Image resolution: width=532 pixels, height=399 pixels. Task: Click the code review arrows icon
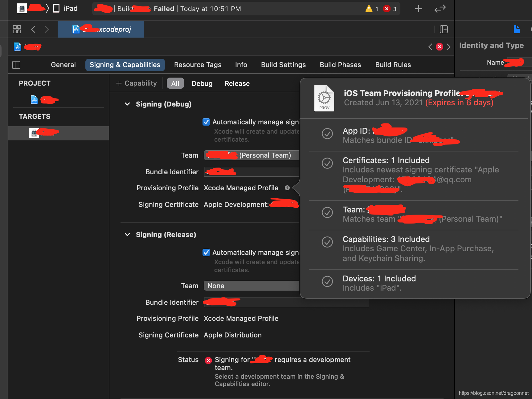point(440,9)
